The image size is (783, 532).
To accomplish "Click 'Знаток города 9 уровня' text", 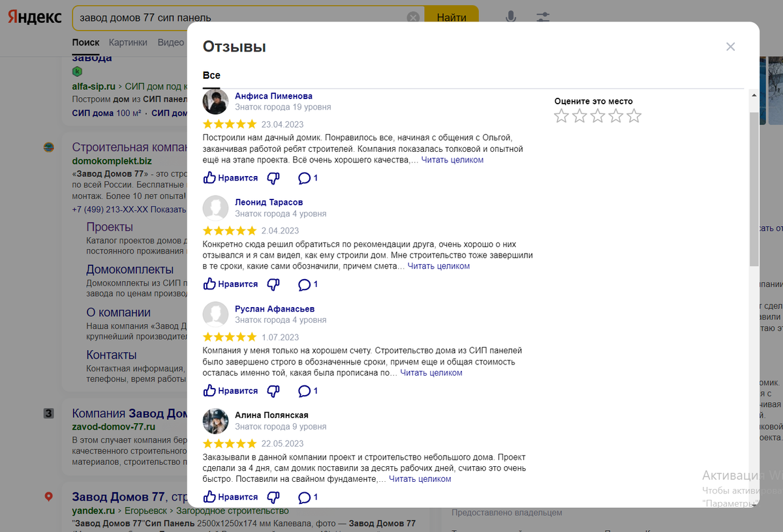I will coord(281,426).
